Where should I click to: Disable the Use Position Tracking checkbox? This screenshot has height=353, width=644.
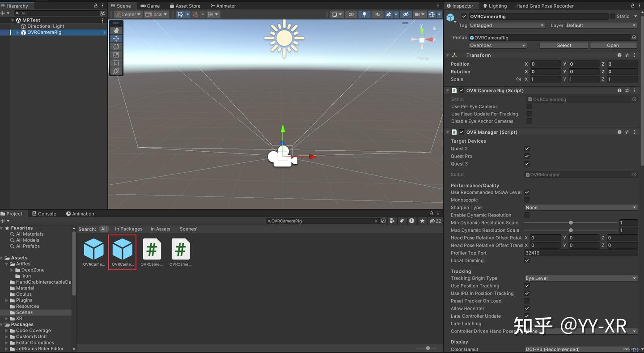pos(527,285)
